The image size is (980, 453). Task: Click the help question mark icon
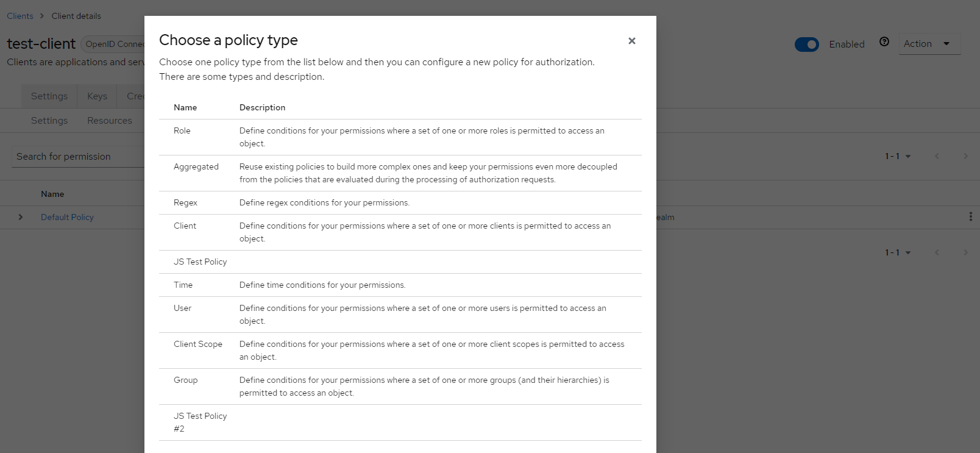pos(884,41)
